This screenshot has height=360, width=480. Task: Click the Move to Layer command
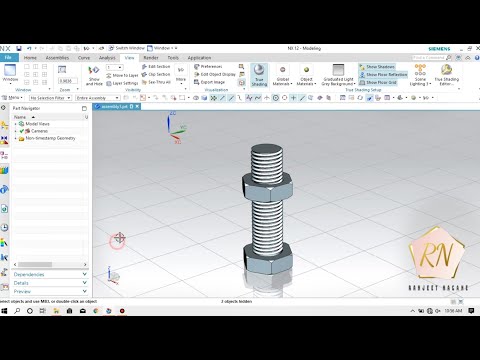[x=122, y=75]
